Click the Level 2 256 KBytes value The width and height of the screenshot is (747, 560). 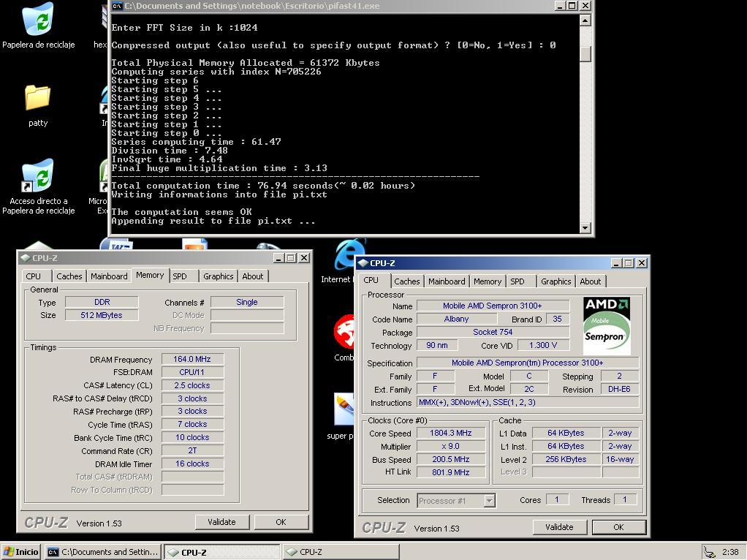pyautogui.click(x=566, y=459)
